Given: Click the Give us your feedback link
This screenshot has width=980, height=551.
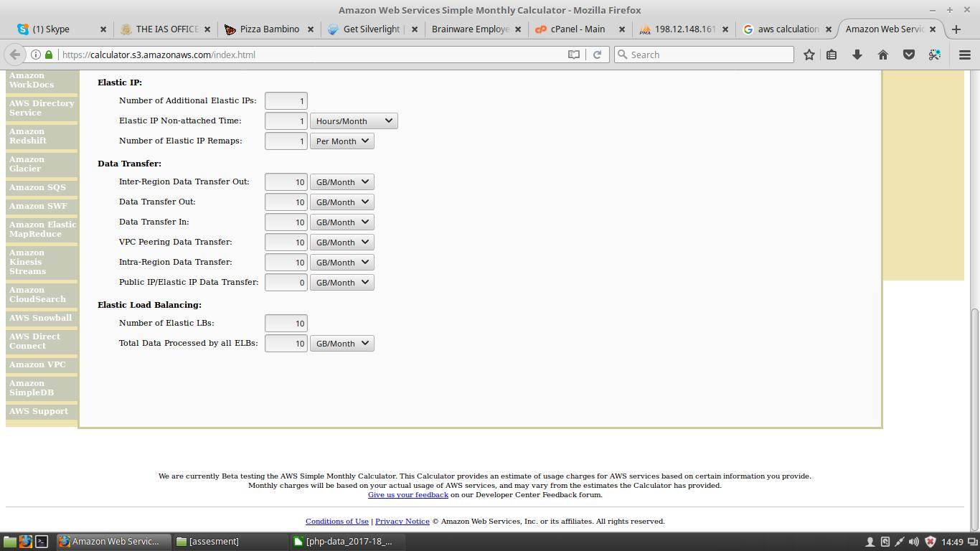Looking at the screenshot, I should pos(407,494).
